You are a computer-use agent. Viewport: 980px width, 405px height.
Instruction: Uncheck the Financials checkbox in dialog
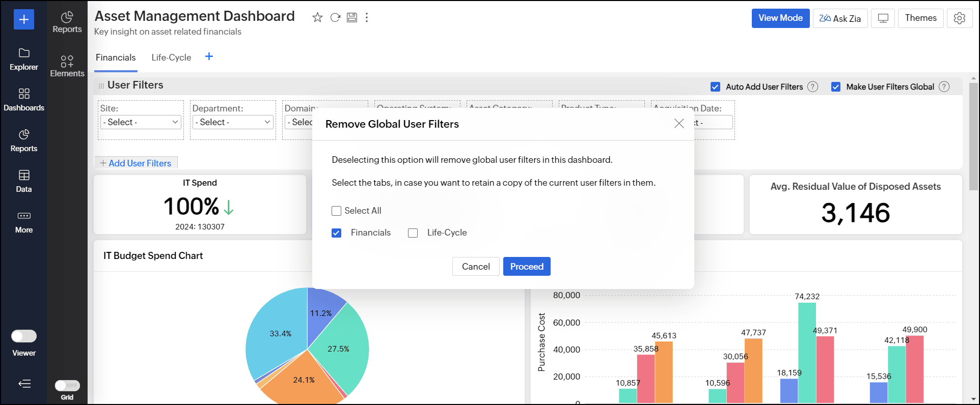coord(337,233)
